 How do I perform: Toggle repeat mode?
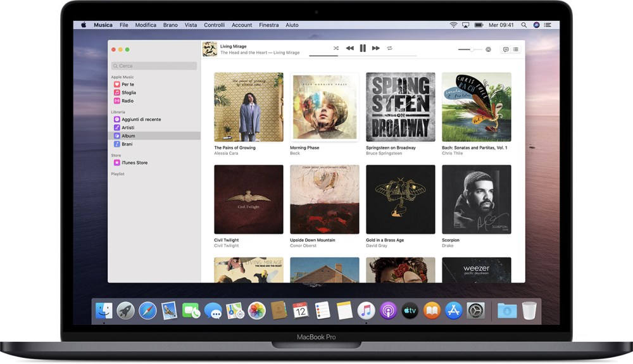[389, 48]
